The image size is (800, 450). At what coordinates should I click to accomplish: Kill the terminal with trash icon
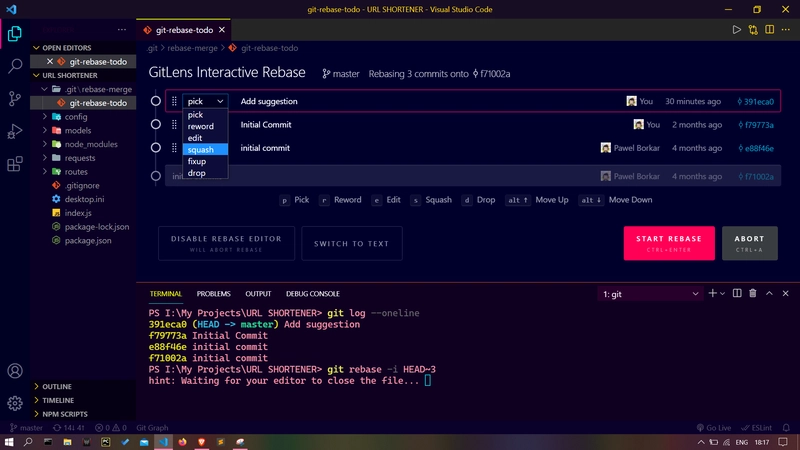[x=753, y=293]
